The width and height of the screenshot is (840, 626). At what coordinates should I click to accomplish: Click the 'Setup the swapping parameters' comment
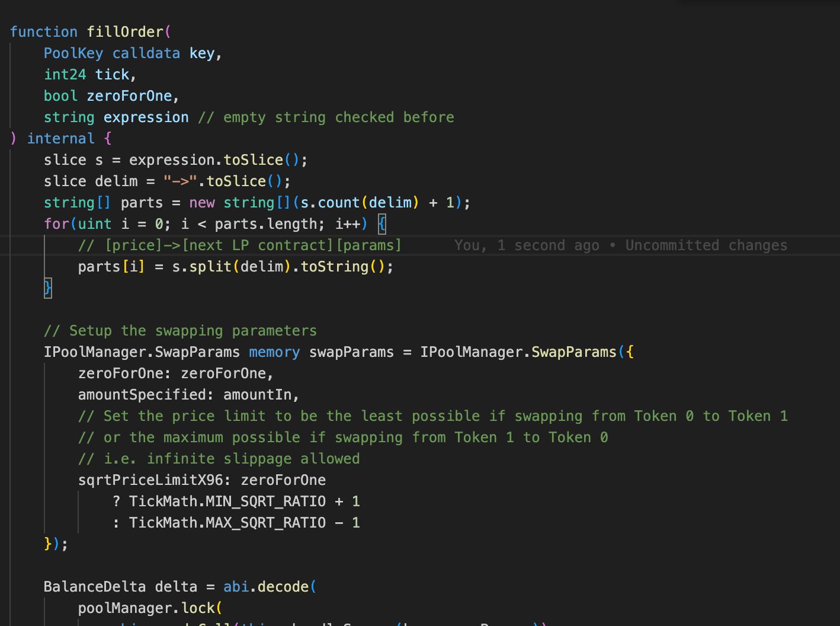[x=181, y=330]
